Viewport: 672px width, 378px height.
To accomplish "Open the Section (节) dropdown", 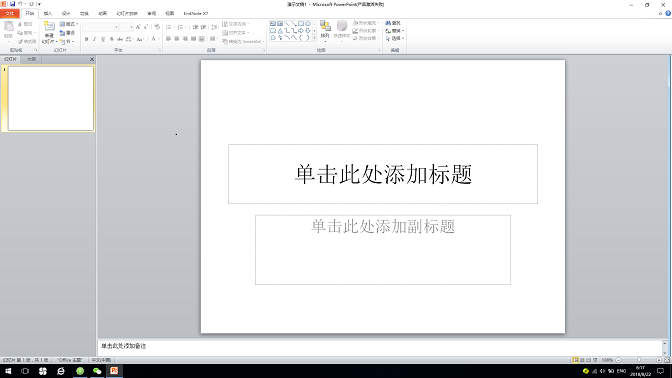I will [67, 42].
